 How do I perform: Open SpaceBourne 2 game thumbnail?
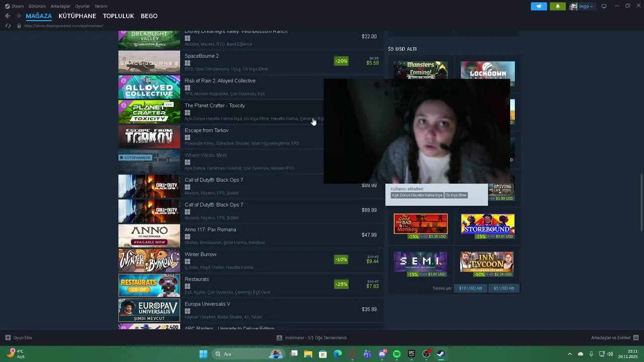[149, 62]
